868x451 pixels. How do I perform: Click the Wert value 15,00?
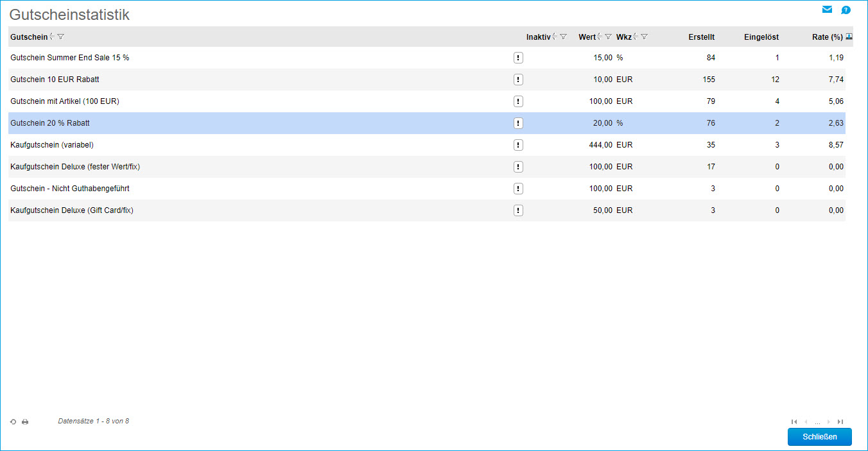pos(603,58)
